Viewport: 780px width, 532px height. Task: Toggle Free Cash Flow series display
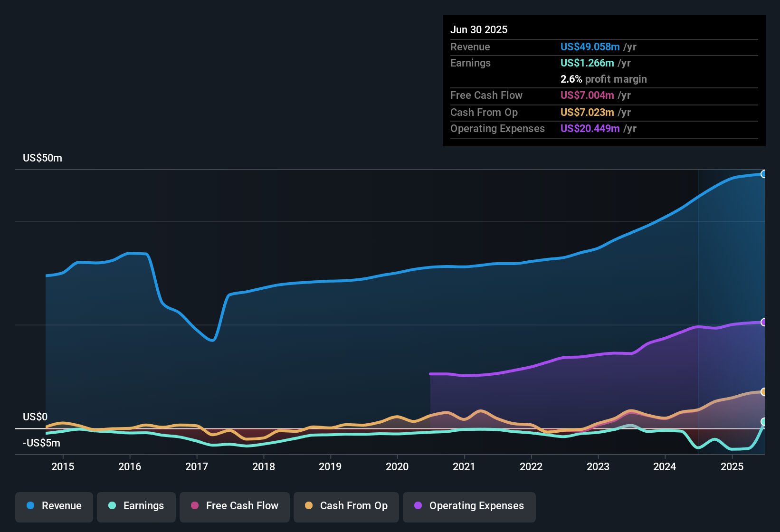point(235,506)
